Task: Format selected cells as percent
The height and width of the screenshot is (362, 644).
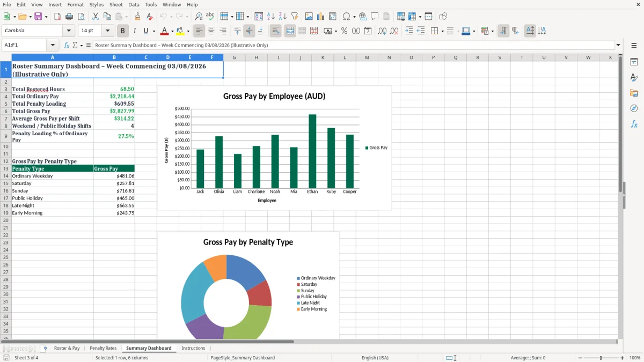Action: click(344, 31)
